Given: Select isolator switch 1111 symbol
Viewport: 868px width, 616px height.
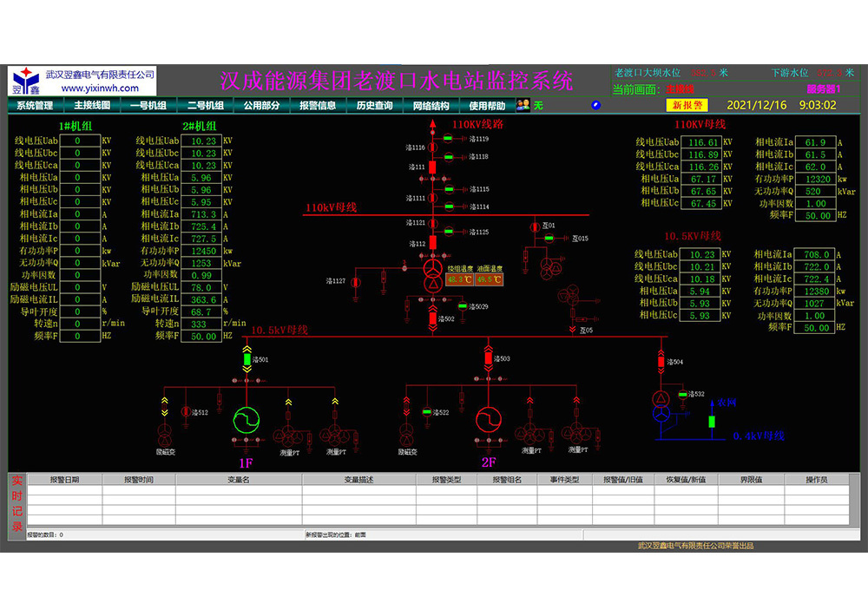Looking at the screenshot, I should [x=433, y=198].
